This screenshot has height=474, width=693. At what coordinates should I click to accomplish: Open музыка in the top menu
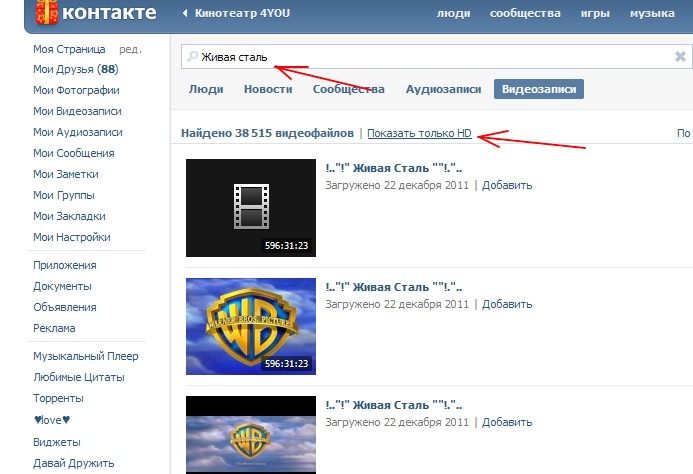click(x=652, y=13)
